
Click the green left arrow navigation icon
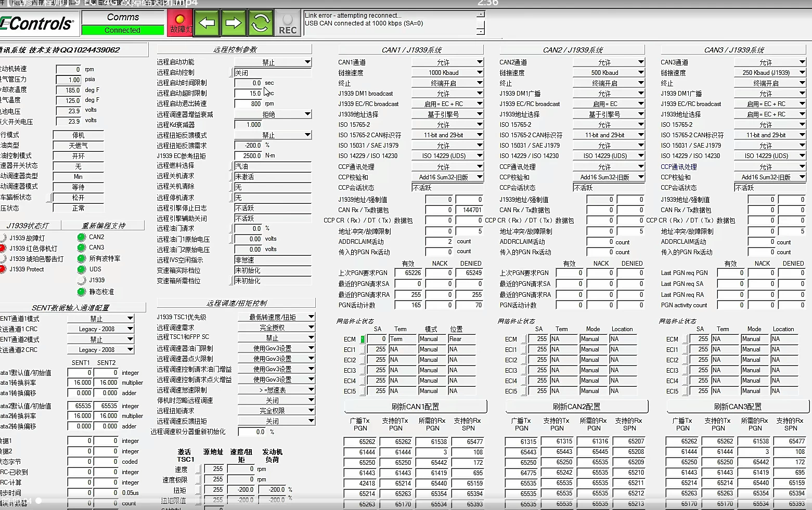pyautogui.click(x=207, y=22)
